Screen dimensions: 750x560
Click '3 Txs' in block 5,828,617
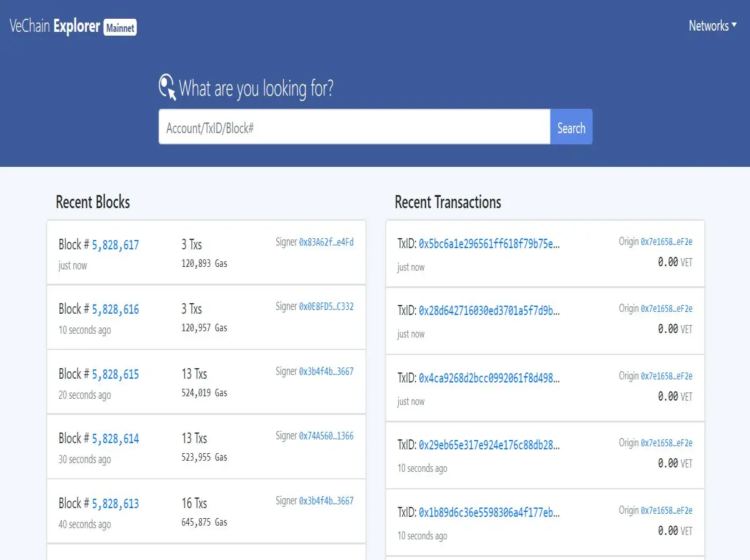[x=192, y=244]
